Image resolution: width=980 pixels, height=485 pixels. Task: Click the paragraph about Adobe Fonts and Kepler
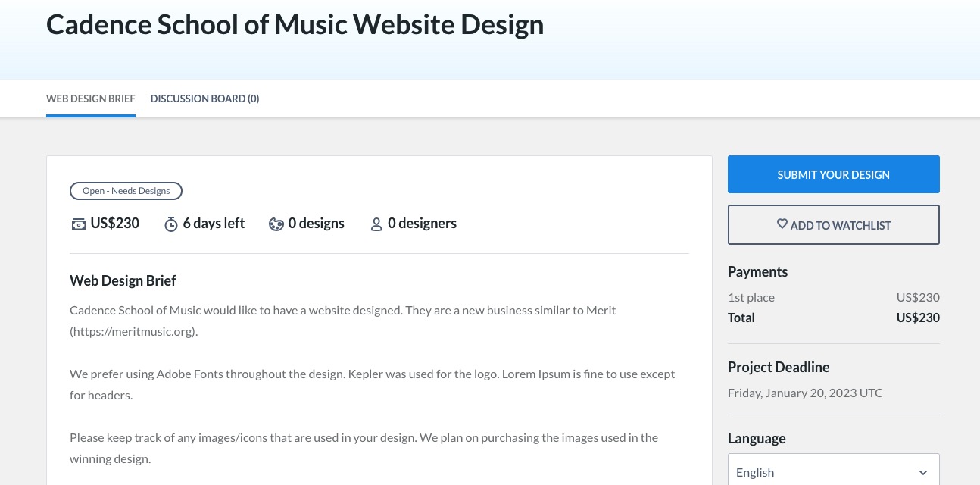[x=373, y=384]
